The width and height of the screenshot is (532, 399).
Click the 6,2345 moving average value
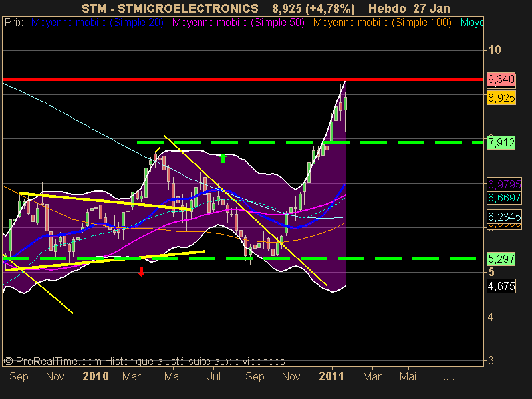(x=504, y=217)
